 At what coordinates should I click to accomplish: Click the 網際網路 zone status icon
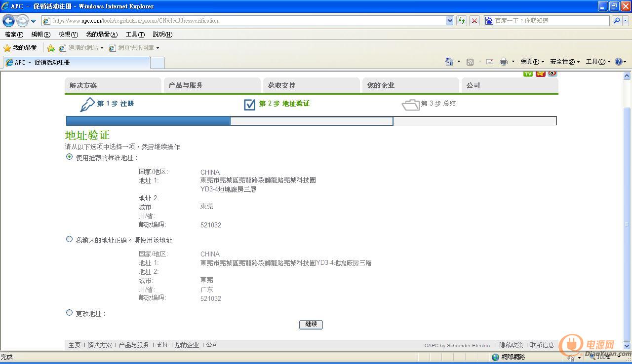(496, 357)
